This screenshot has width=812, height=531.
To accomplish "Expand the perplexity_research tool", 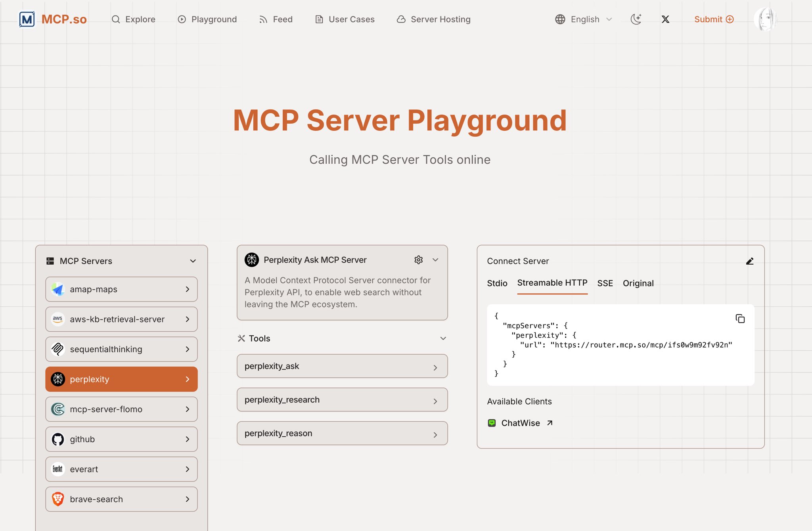I will [342, 399].
